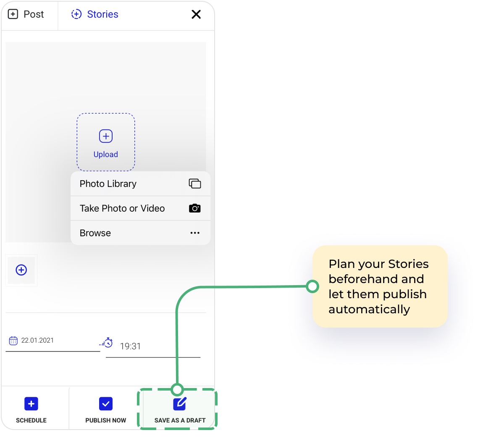The width and height of the screenshot is (504, 446).
Task: Click the stopwatch time icon
Action: click(x=106, y=342)
